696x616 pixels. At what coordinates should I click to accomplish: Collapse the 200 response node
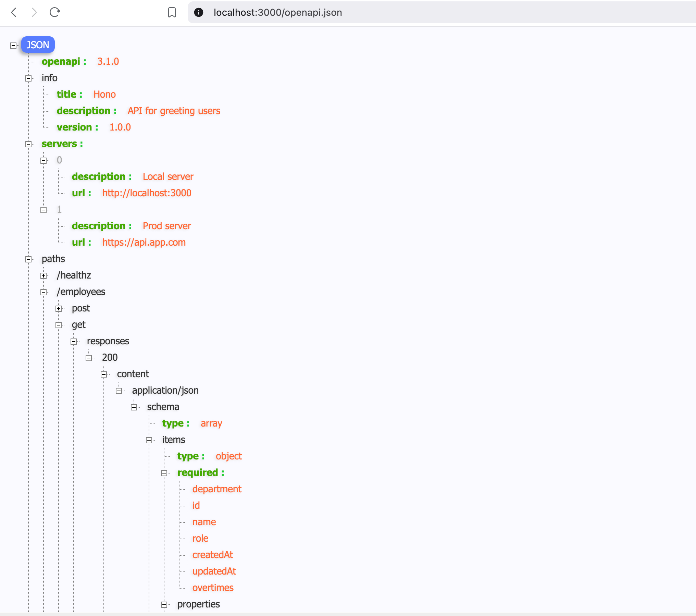(89, 358)
